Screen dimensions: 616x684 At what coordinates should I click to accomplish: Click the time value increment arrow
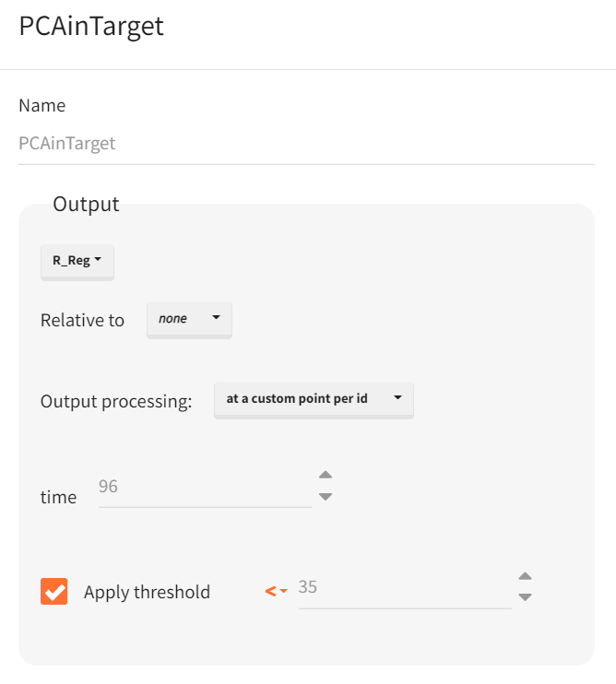pos(325,475)
